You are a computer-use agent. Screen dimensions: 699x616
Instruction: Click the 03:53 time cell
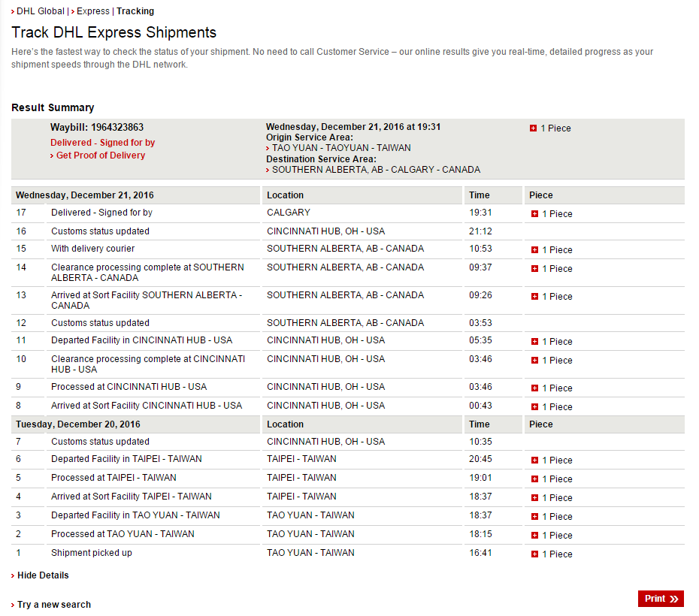[x=480, y=323]
